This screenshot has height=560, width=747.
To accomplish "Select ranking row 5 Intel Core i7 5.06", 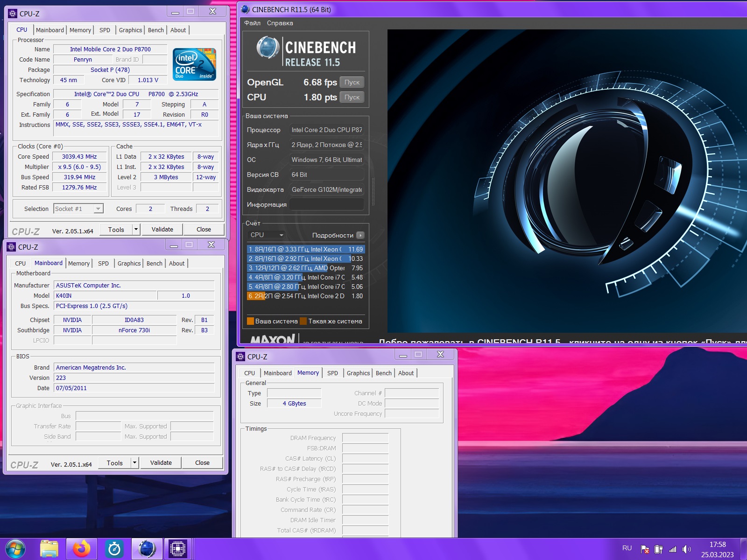I will tap(305, 287).
